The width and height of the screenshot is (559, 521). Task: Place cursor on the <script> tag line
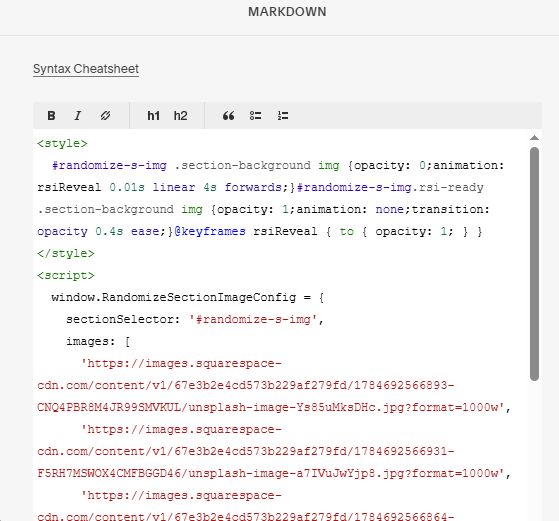tap(66, 276)
